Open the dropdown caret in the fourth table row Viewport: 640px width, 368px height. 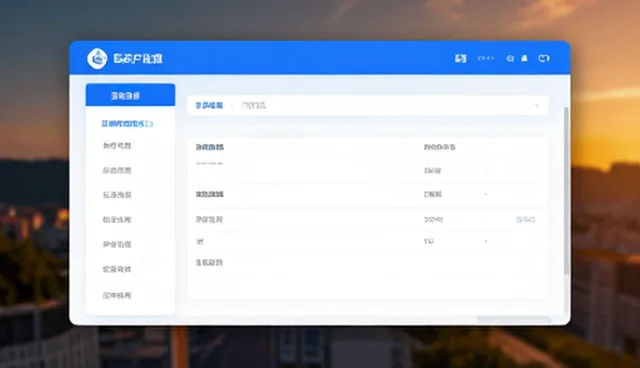tap(486, 242)
